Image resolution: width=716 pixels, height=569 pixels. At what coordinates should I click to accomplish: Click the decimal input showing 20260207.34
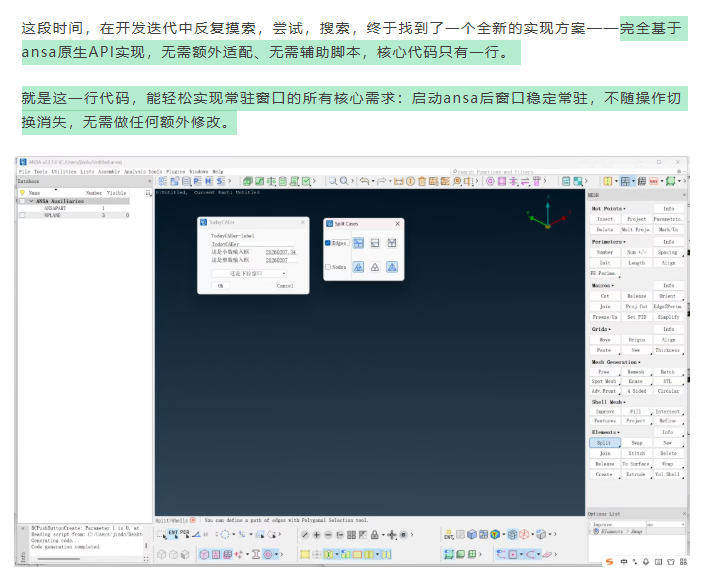pos(280,252)
